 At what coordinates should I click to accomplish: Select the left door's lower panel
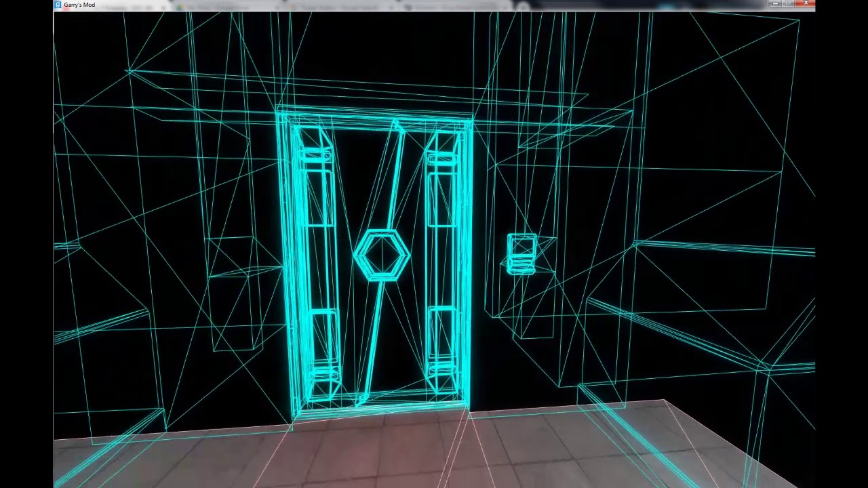click(323, 342)
